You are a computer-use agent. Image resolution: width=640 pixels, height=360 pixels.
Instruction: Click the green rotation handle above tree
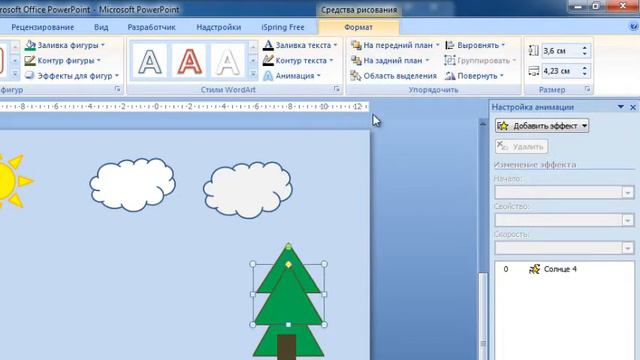click(289, 247)
